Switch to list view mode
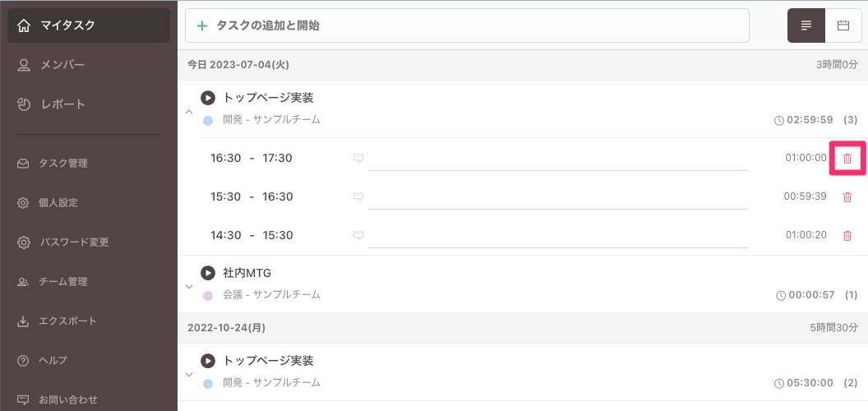868x411 pixels. coord(806,25)
